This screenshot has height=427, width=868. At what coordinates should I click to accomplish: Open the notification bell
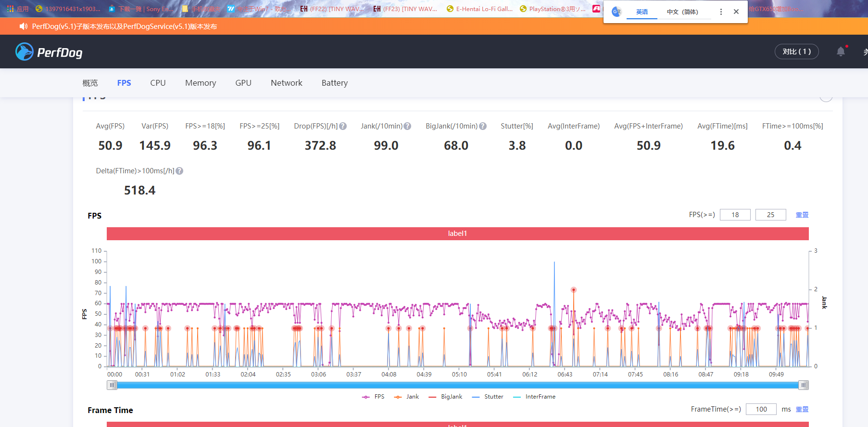pyautogui.click(x=841, y=52)
